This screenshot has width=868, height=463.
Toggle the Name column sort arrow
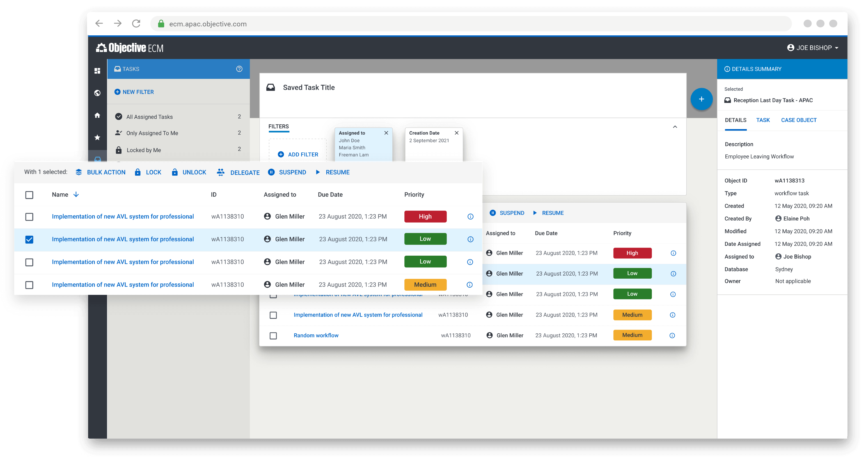[x=76, y=194]
